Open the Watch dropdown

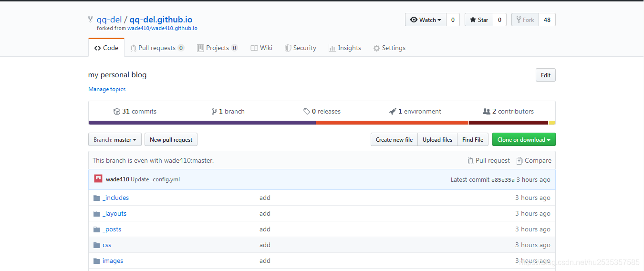coord(426,20)
